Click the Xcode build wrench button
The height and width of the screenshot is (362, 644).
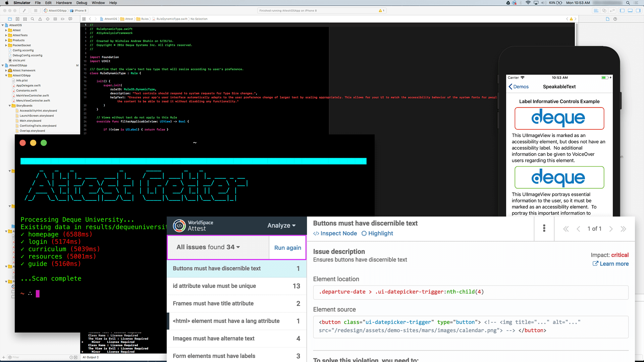coord(24,10)
